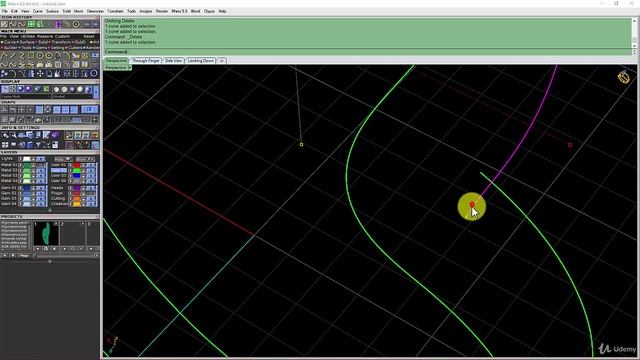Click the eye icon in Snaps second row
Screen dimensions: 640x360
point(38,119)
